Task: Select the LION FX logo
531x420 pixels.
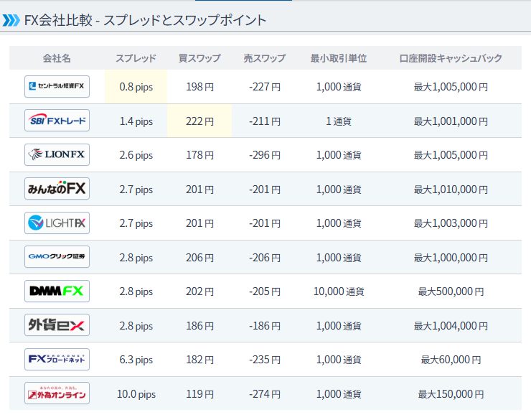Action: coord(57,155)
